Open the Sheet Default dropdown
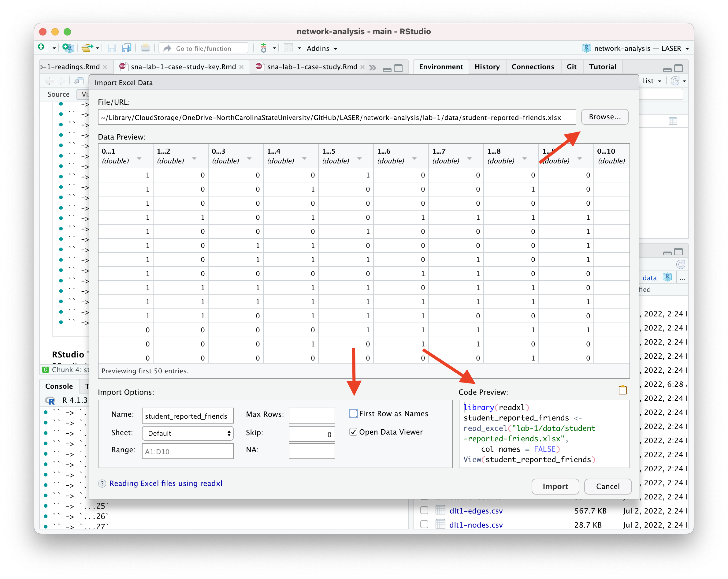The height and width of the screenshot is (579, 728). tap(188, 433)
